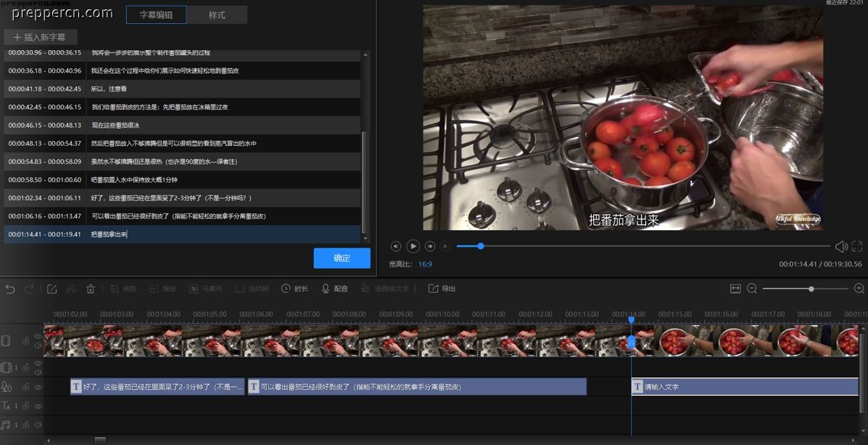
Task: Hide the main video track with eye icon
Action: coord(38,336)
